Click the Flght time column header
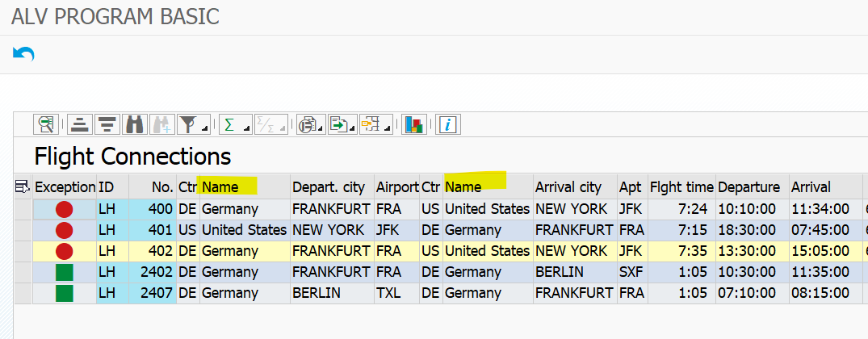The height and width of the screenshot is (339, 868). pyautogui.click(x=682, y=187)
